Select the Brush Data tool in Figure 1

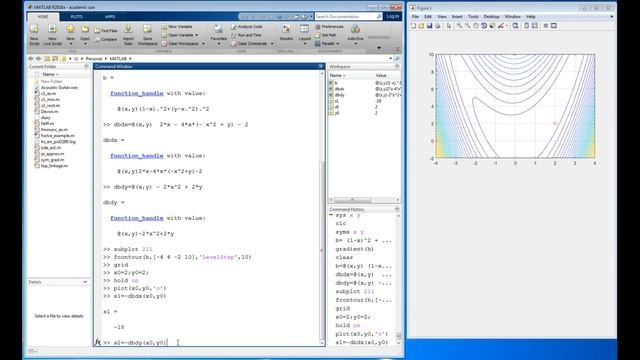[501, 26]
